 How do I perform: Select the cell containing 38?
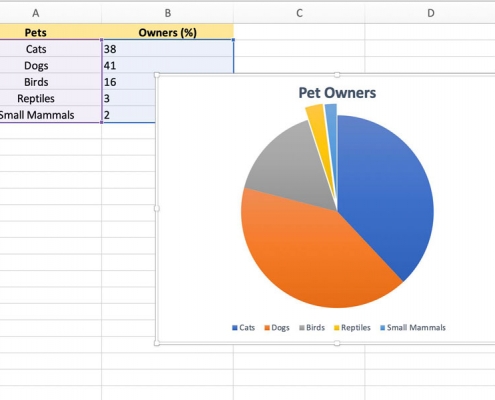coord(167,49)
